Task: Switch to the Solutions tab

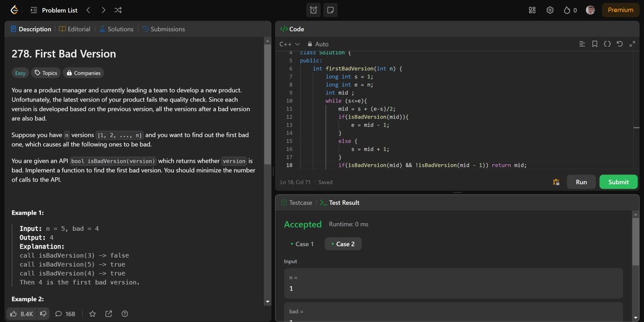Action: point(116,28)
